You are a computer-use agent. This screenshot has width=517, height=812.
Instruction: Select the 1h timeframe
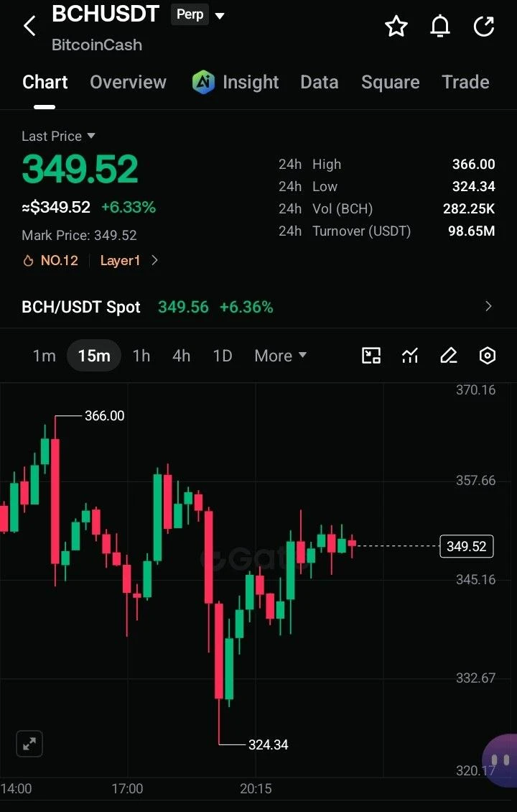pos(141,356)
